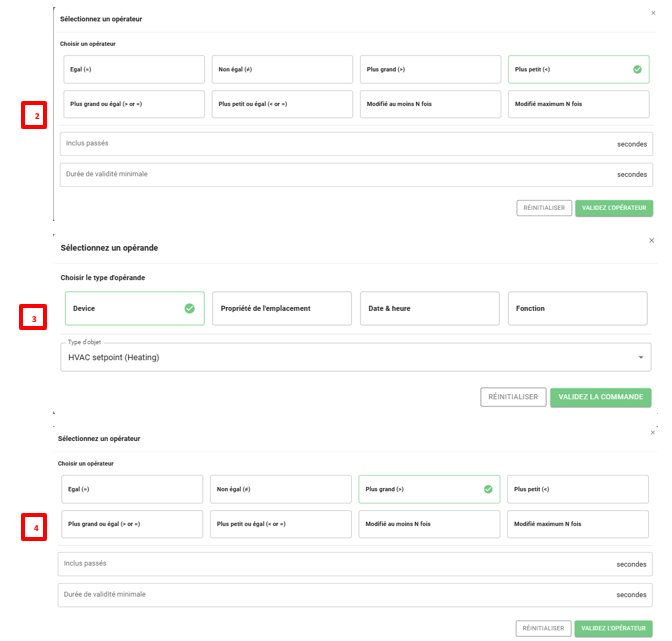Click the green checkmark on Device
The height and width of the screenshot is (641, 672).
(189, 308)
